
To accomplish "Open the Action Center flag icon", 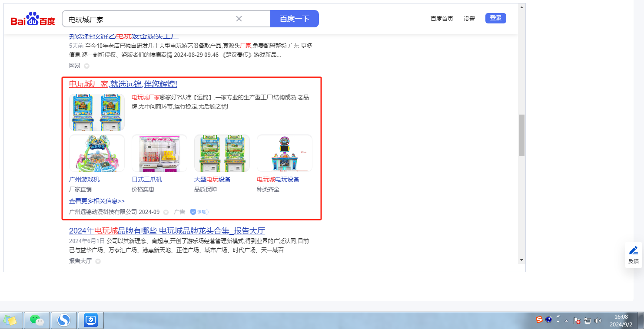I will (578, 321).
